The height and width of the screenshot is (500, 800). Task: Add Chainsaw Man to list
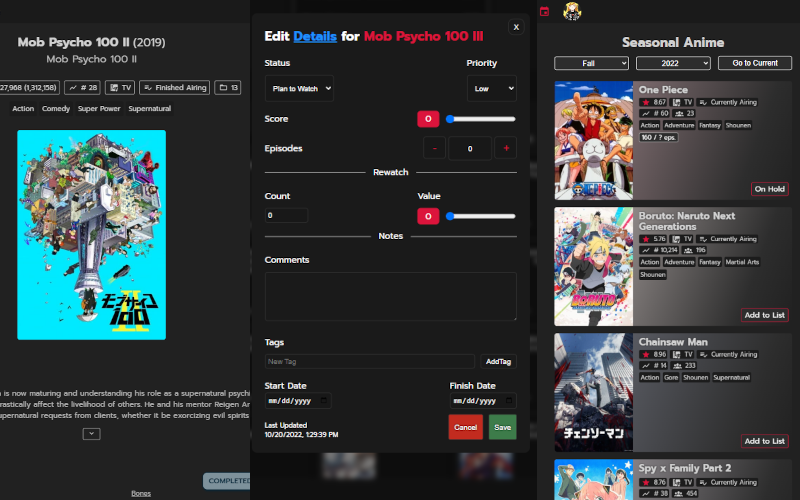(x=764, y=441)
